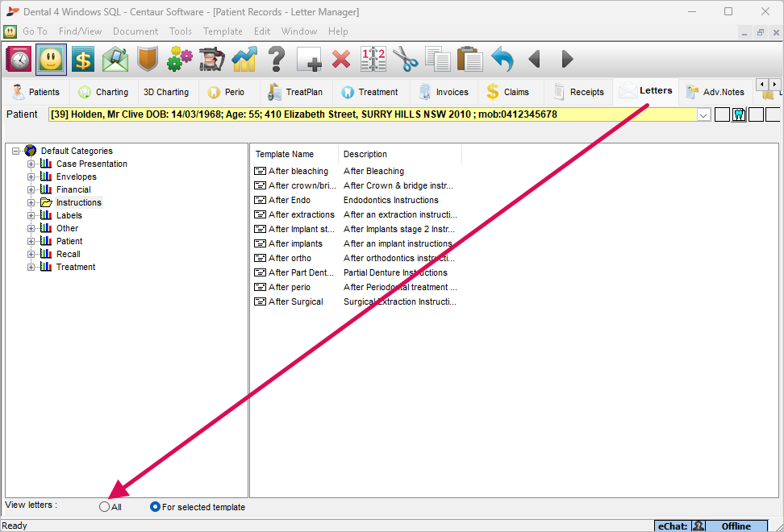Viewport: 784px width, 532px height.
Task: Expand the Recall category
Action: 31,254
